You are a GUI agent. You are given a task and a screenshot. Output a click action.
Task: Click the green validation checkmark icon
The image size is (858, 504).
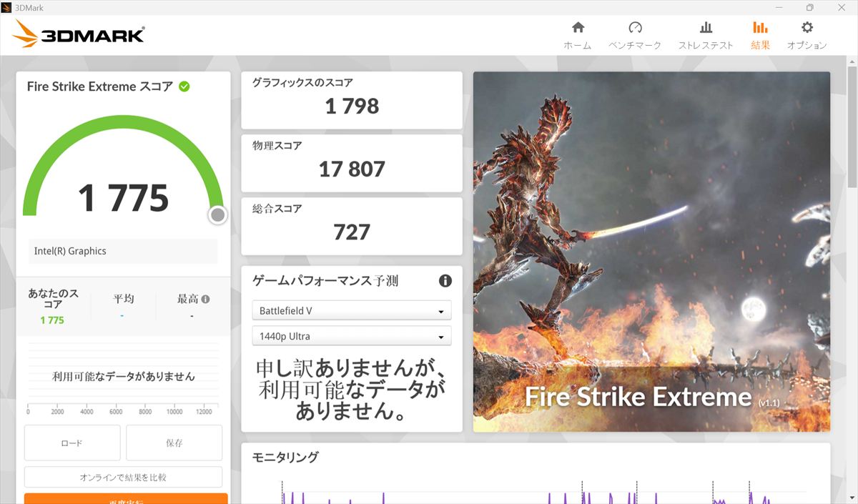(184, 87)
